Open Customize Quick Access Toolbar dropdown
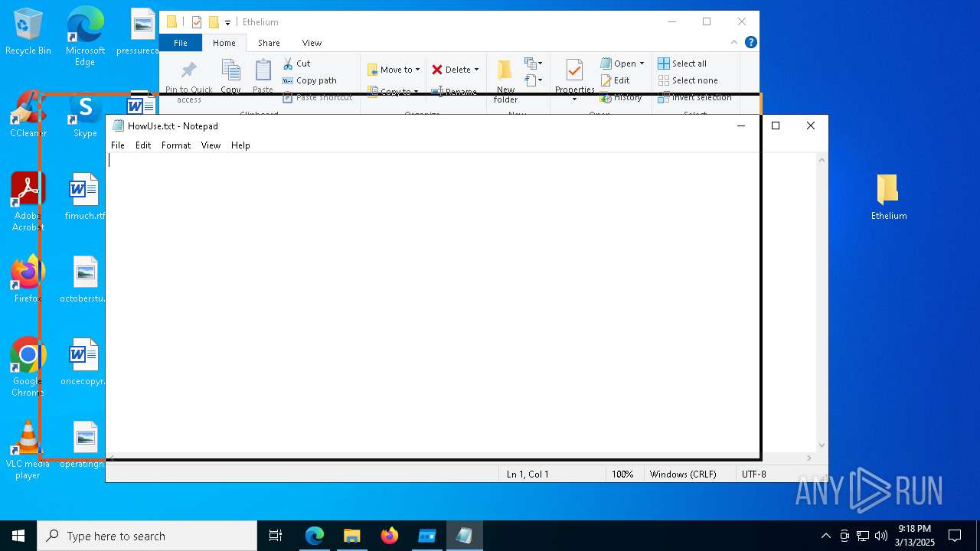 point(227,23)
